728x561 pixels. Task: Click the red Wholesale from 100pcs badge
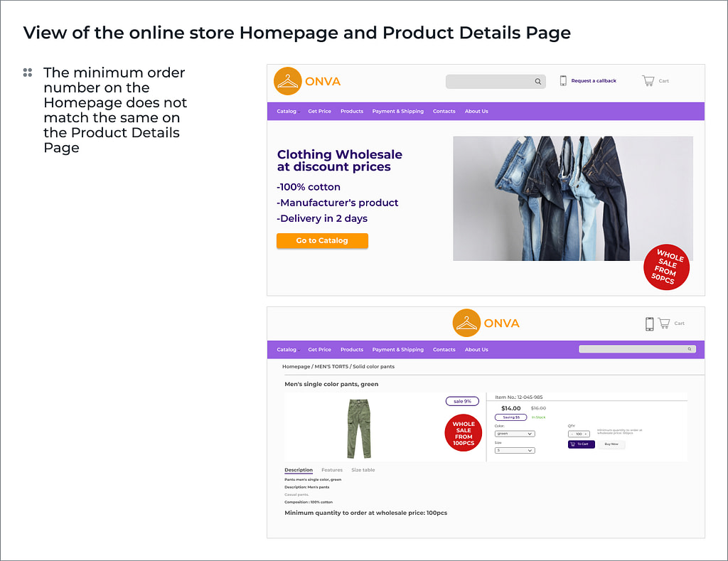pyautogui.click(x=464, y=433)
